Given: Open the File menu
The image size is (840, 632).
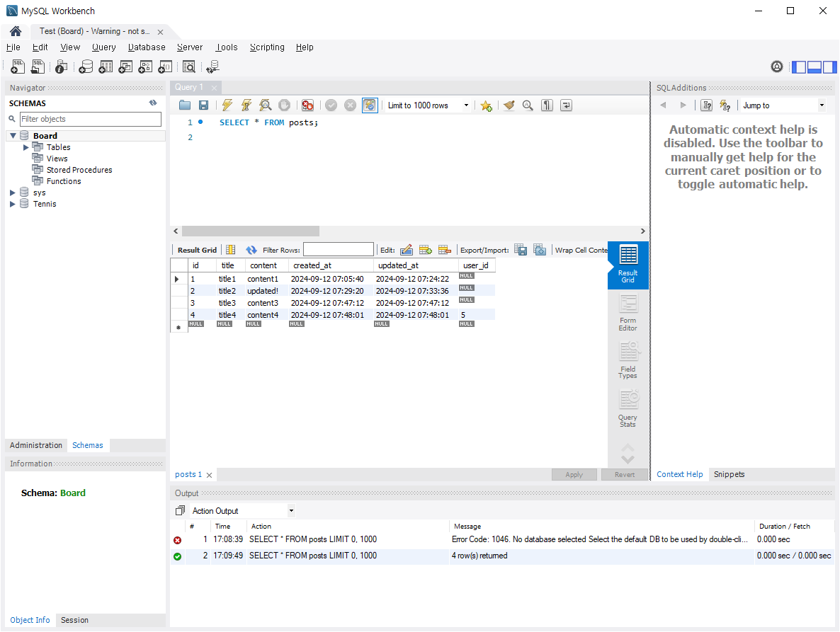Looking at the screenshot, I should point(13,47).
